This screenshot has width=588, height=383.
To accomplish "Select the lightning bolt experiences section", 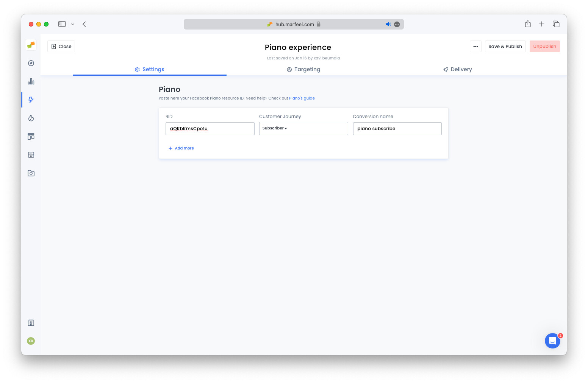I will (31, 100).
